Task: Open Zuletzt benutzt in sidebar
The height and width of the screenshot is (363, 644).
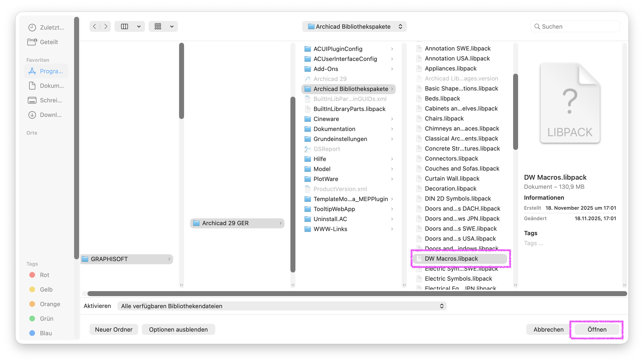Action: [x=46, y=27]
